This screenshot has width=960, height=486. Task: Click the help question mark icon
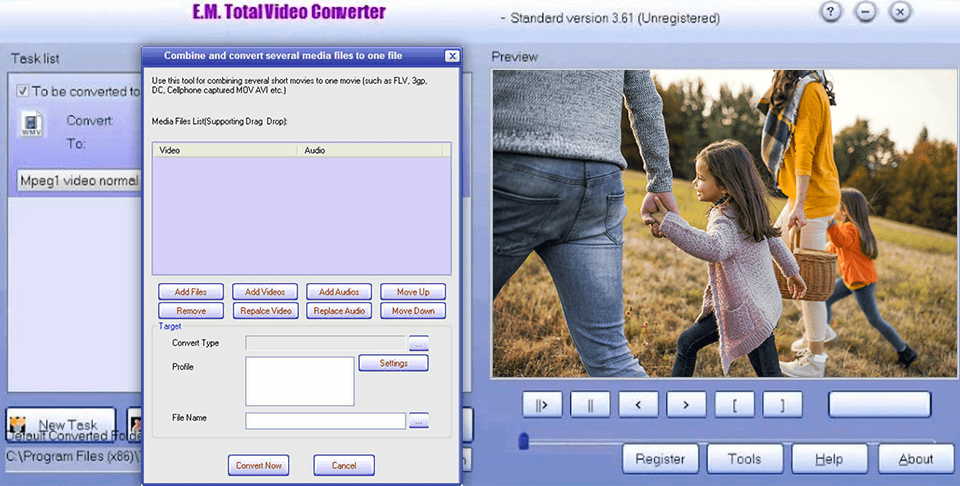[x=830, y=12]
